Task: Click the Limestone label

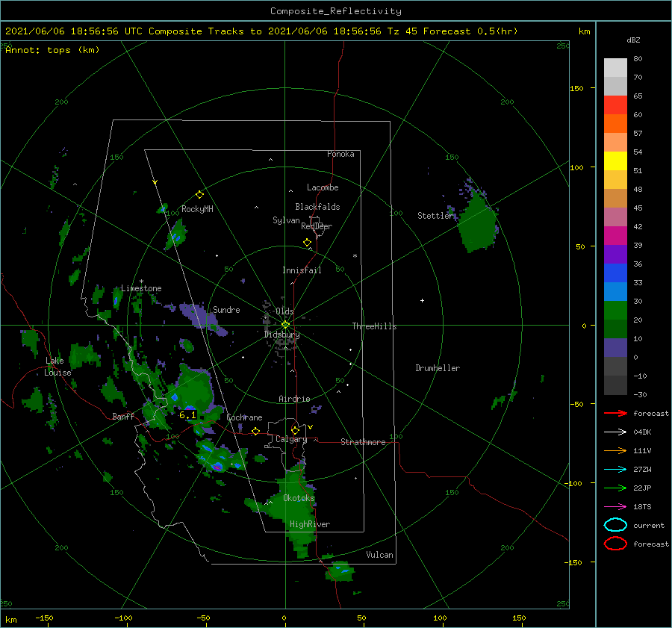Action: [141, 288]
